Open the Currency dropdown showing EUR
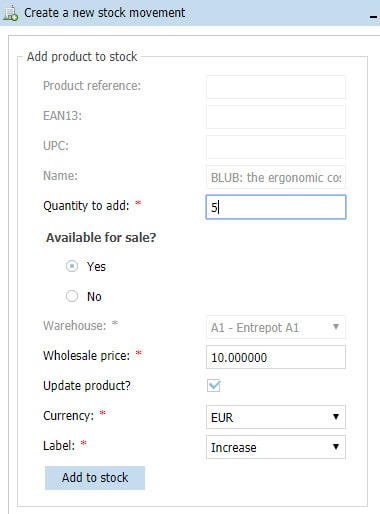380x514 pixels. (276, 417)
